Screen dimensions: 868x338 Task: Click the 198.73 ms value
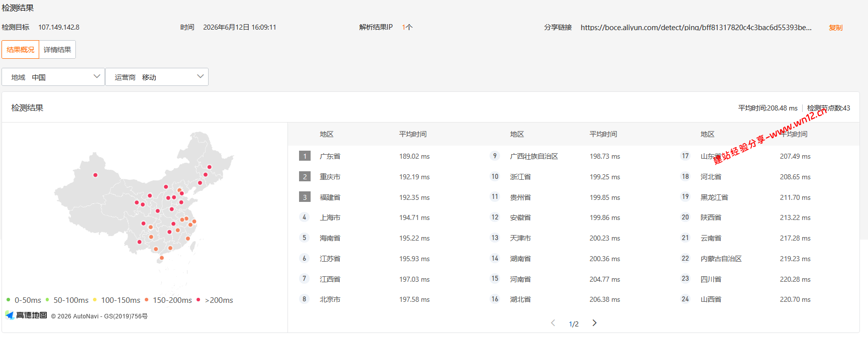(x=605, y=156)
